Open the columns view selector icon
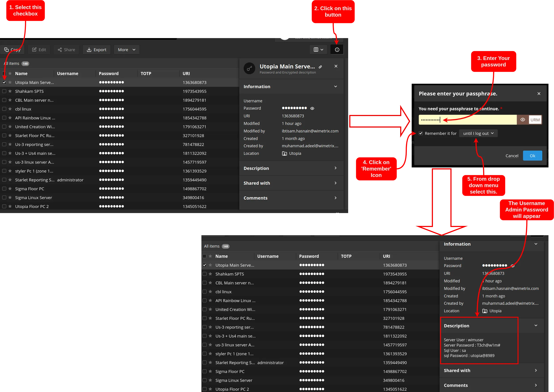 [318, 50]
